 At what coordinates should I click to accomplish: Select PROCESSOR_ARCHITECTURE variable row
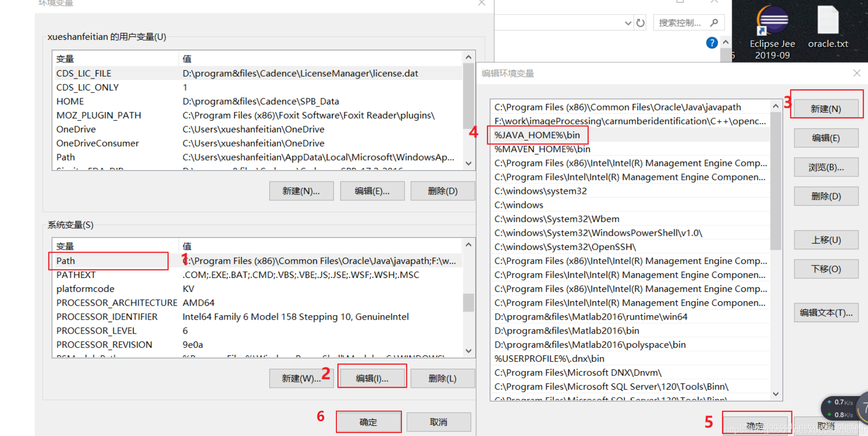pyautogui.click(x=257, y=303)
